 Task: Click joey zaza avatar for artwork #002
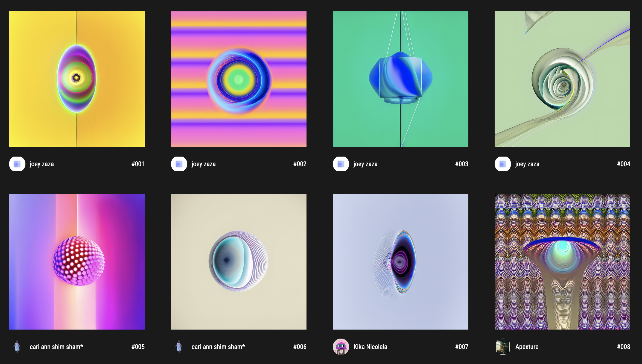pyautogui.click(x=179, y=164)
